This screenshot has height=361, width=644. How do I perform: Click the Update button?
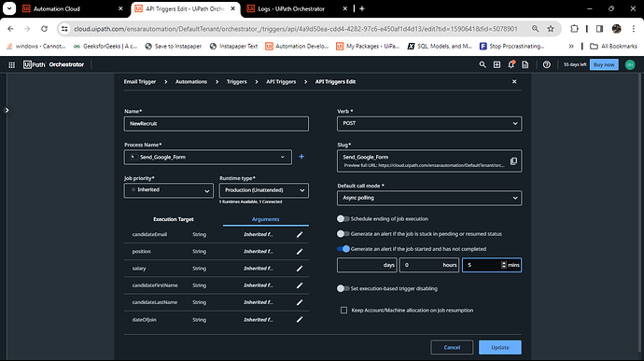(x=500, y=347)
